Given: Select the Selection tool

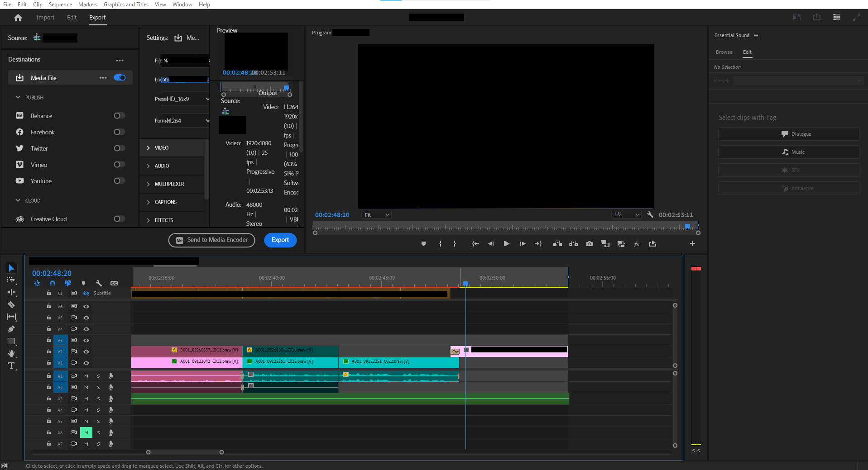Looking at the screenshot, I should 11,268.
